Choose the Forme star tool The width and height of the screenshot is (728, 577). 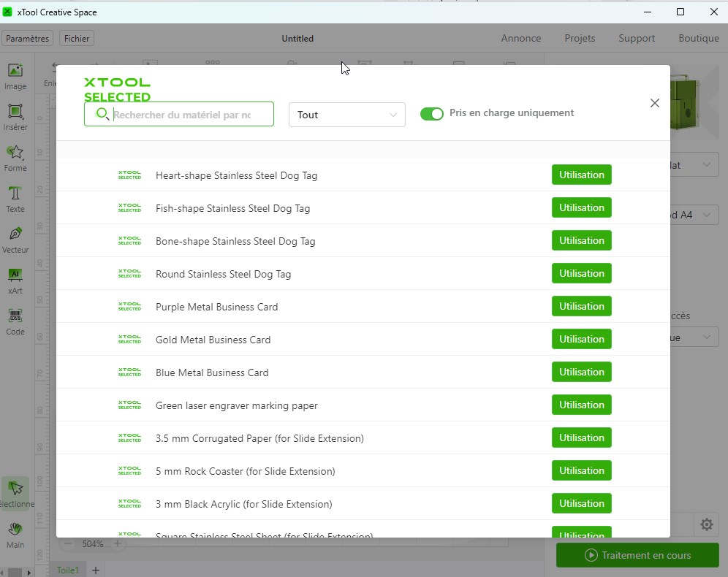pos(15,158)
